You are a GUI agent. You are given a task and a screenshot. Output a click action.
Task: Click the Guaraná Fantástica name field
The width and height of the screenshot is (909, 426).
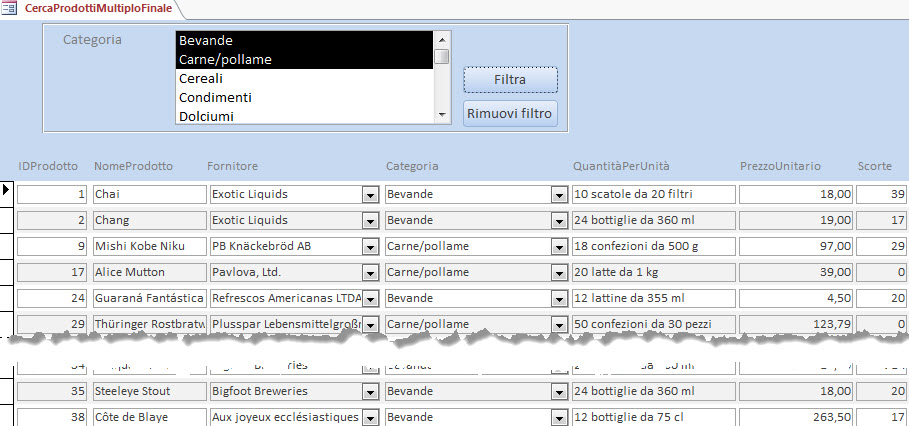pyautogui.click(x=150, y=299)
